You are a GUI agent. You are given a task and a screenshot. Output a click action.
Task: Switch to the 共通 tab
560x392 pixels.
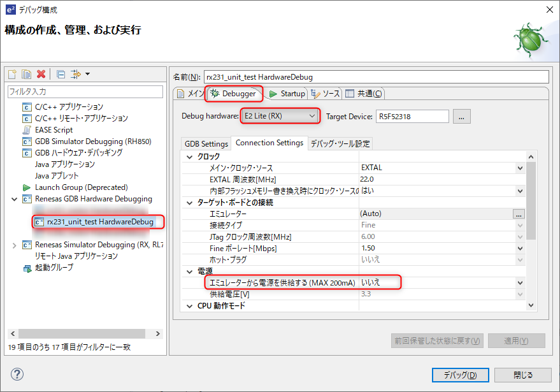pos(364,94)
